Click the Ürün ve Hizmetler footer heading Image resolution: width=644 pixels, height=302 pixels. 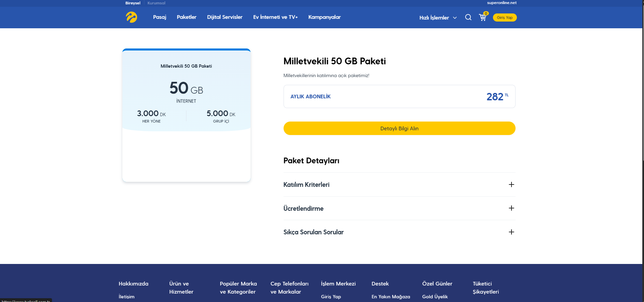pos(181,288)
